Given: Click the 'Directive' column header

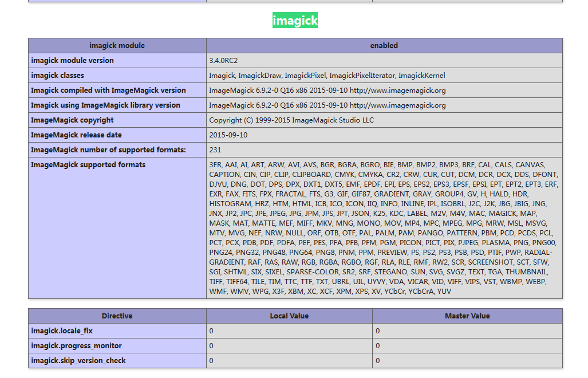Looking at the screenshot, I should pyautogui.click(x=117, y=316).
